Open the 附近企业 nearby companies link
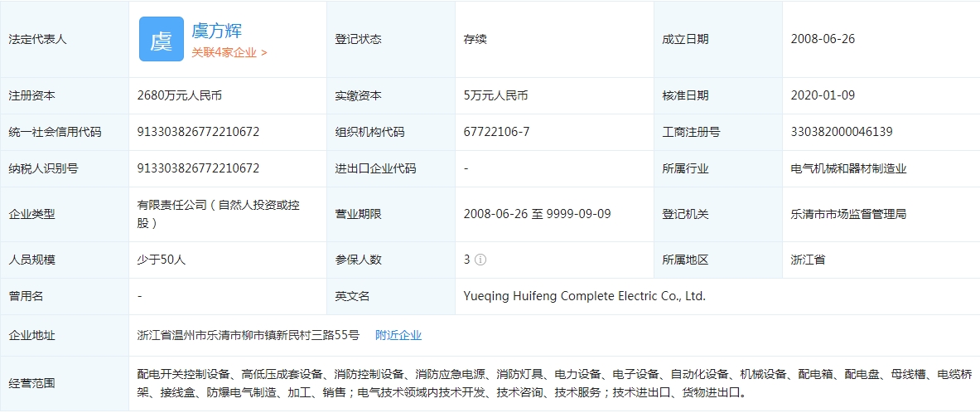The width and height of the screenshot is (980, 413). pyautogui.click(x=398, y=335)
